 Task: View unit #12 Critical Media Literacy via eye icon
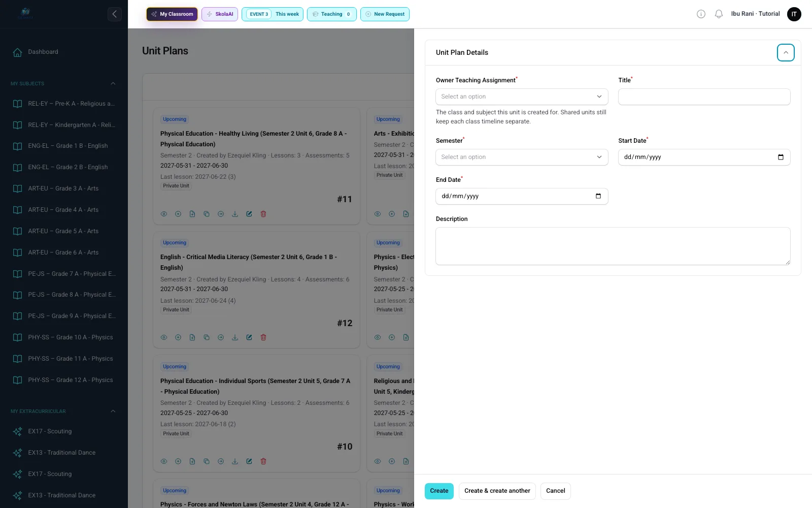click(164, 337)
